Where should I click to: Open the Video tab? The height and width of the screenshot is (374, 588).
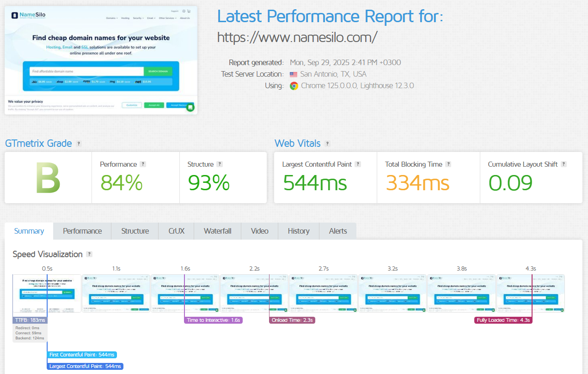point(260,231)
